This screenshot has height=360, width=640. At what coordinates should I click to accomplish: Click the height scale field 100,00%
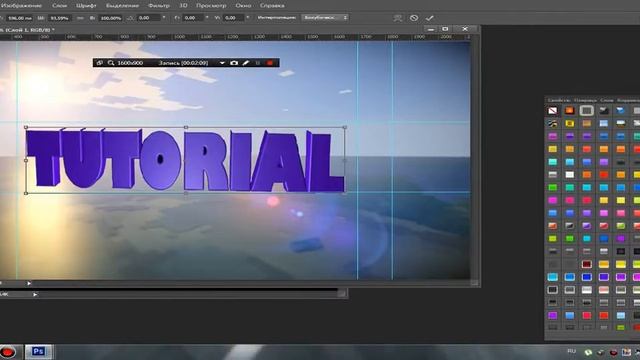pyautogui.click(x=111, y=18)
